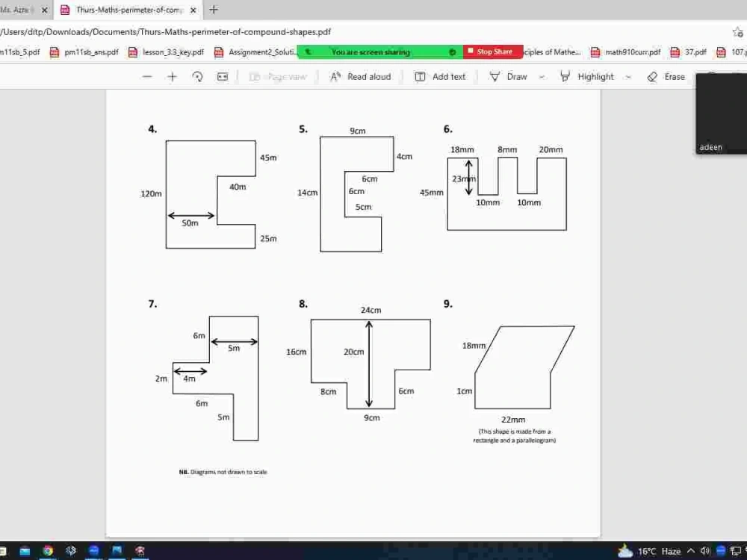This screenshot has width=747, height=560.
Task: Close the Thurs-Maths-perimeter tab
Action: 193,10
